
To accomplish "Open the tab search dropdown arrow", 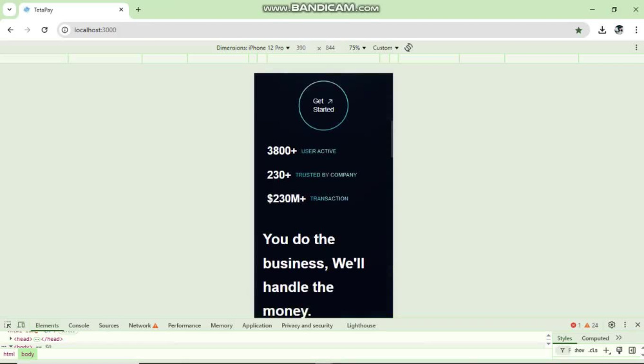I will 10,10.
